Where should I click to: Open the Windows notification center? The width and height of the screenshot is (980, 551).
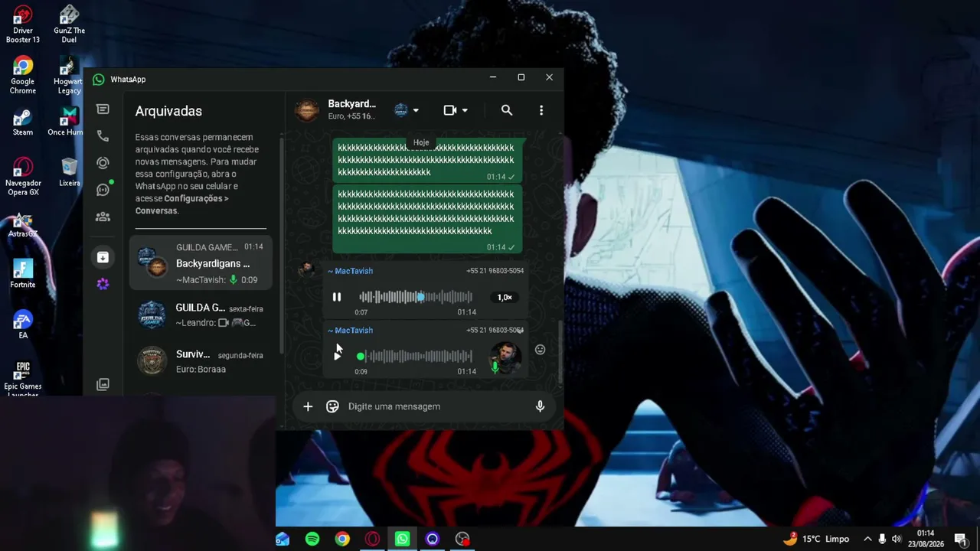point(960,539)
